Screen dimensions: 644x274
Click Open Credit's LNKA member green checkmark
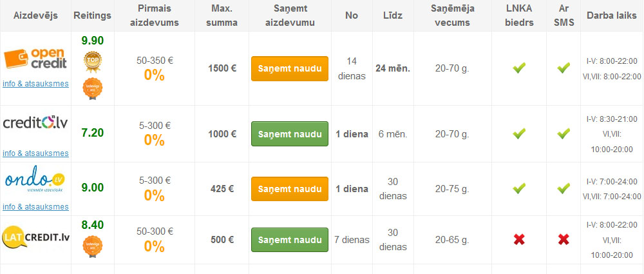[519, 68]
